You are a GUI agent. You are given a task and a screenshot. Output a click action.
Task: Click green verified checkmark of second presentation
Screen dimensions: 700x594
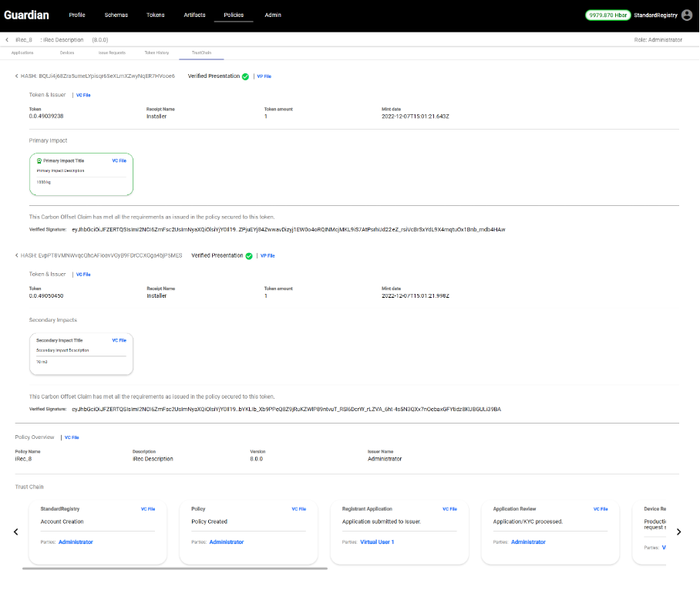click(249, 255)
